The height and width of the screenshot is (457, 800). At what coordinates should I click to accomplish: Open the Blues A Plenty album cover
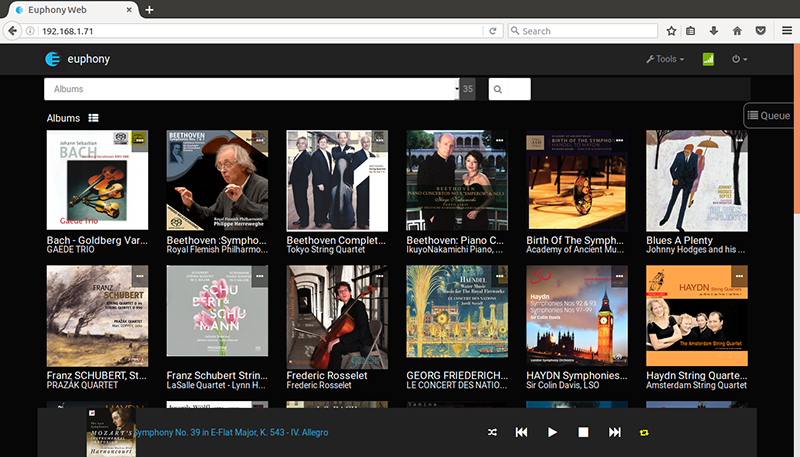point(697,180)
